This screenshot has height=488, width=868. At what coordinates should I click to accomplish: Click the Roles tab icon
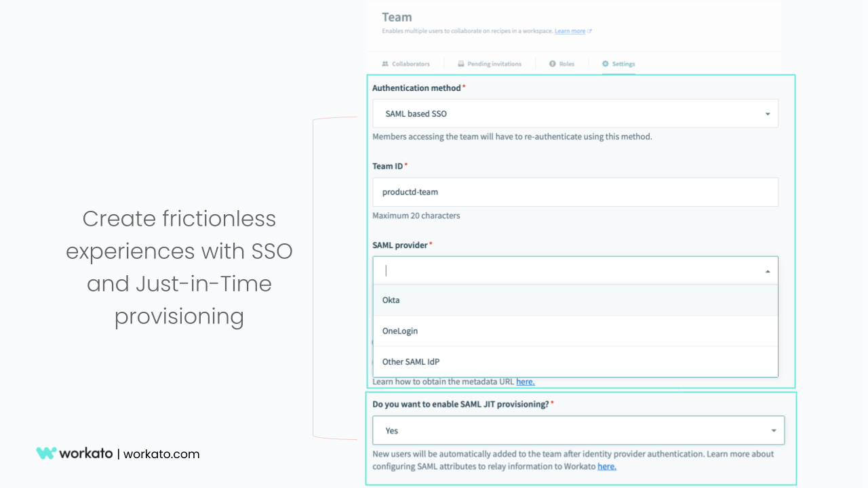pos(553,64)
